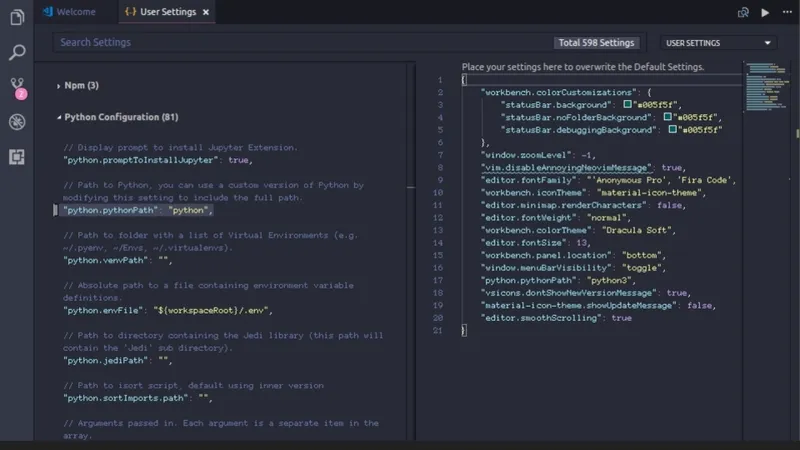
Task: Click the statusBar.debuggingBackground color swatch
Action: pos(672,129)
